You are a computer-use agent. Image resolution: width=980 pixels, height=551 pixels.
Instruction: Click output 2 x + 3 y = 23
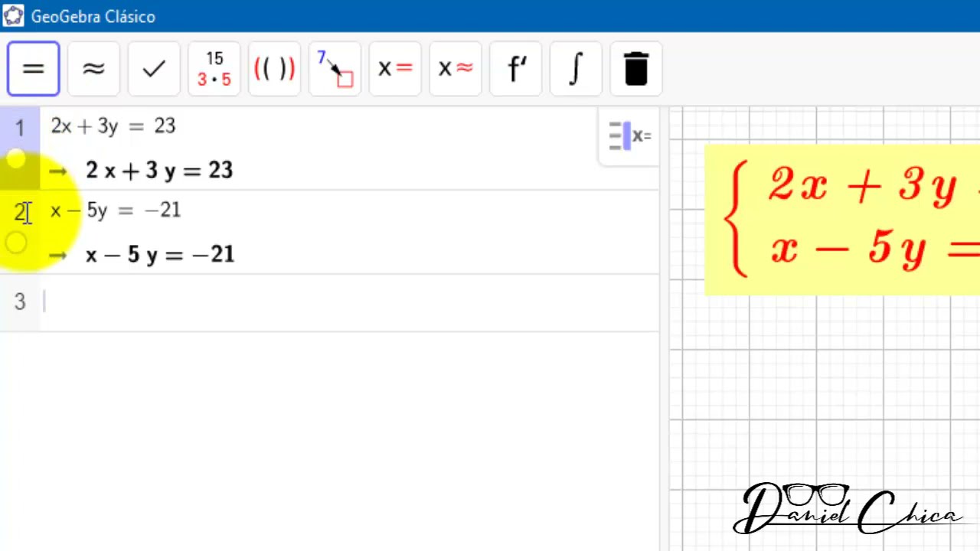coord(159,171)
